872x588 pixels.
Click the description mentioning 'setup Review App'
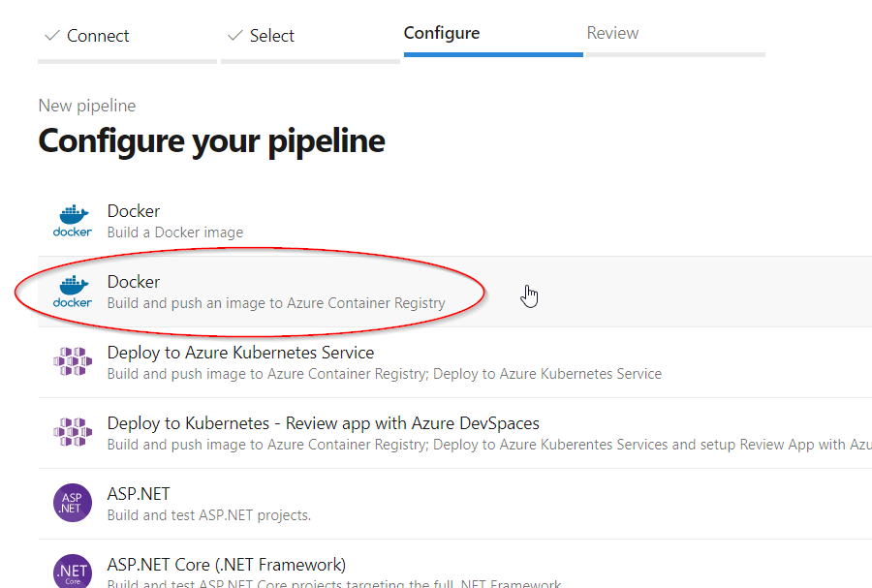[489, 445]
